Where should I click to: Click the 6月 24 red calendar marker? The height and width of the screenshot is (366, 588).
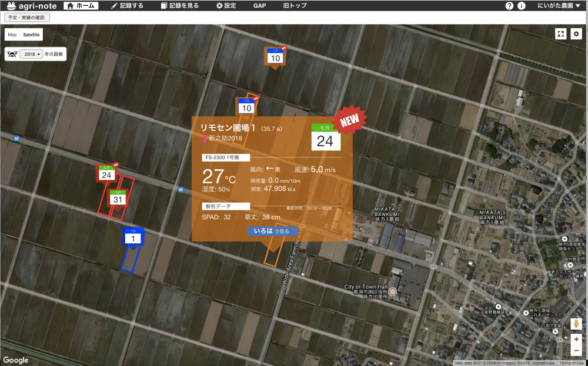[107, 174]
